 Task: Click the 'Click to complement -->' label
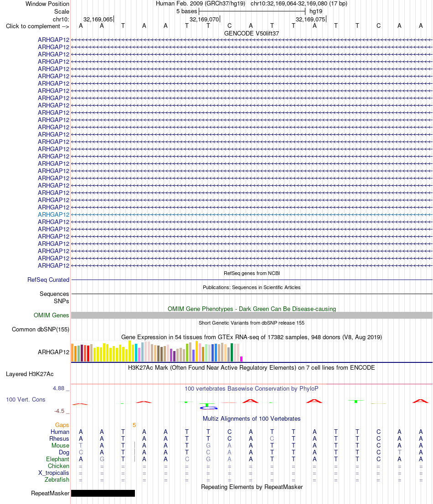(x=37, y=26)
